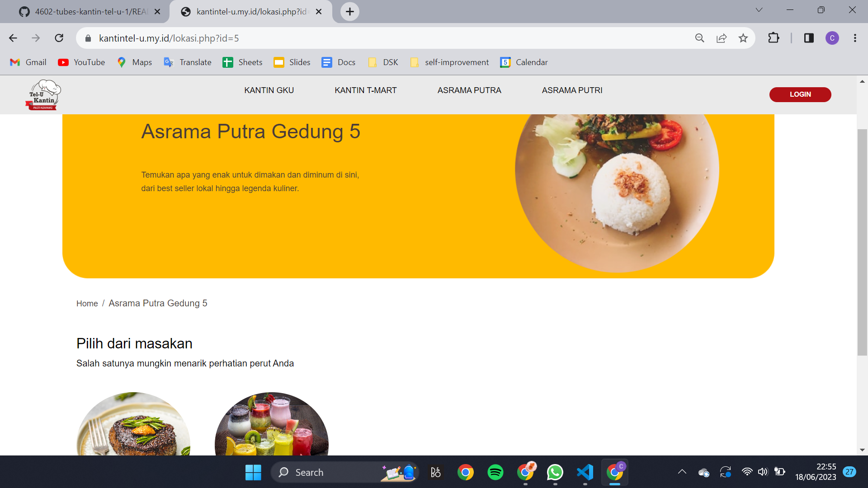Click the taskbar Search box
868x488 pixels.
pos(344,473)
